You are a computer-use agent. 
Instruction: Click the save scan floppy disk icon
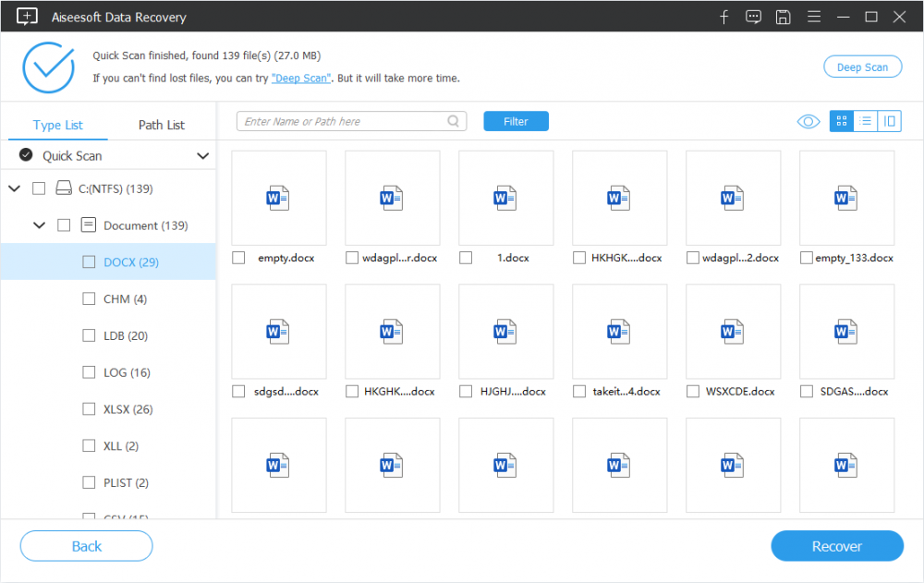click(783, 17)
